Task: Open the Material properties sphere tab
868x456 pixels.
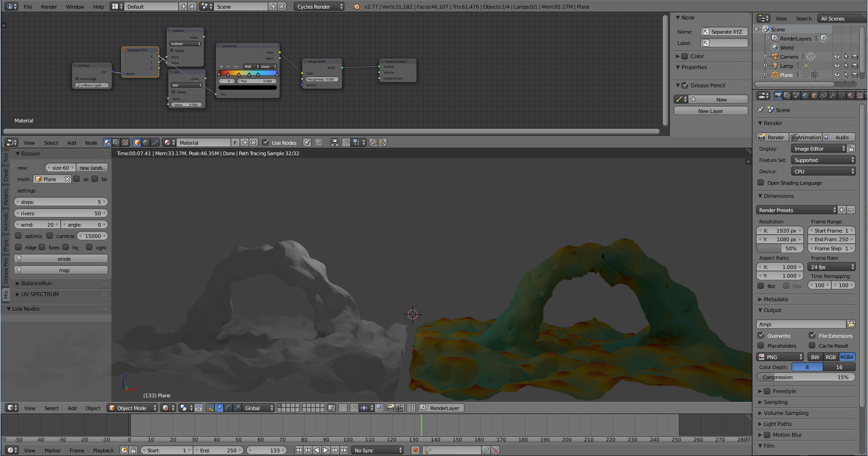Action: (850, 96)
